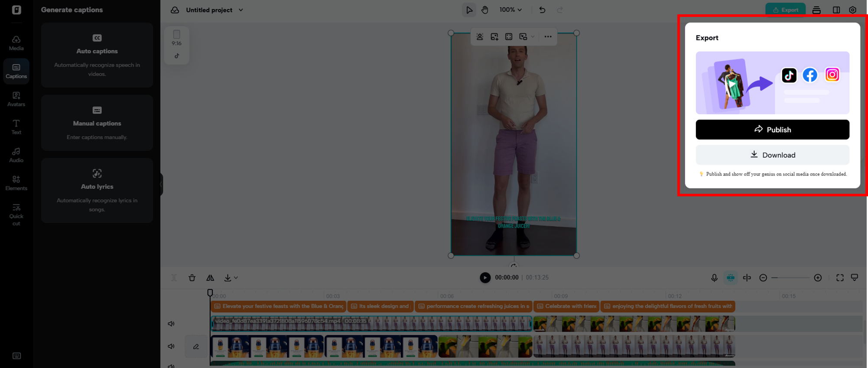Screen dimensions: 868x368
Task: Go to the Elements panel
Action: 16,183
